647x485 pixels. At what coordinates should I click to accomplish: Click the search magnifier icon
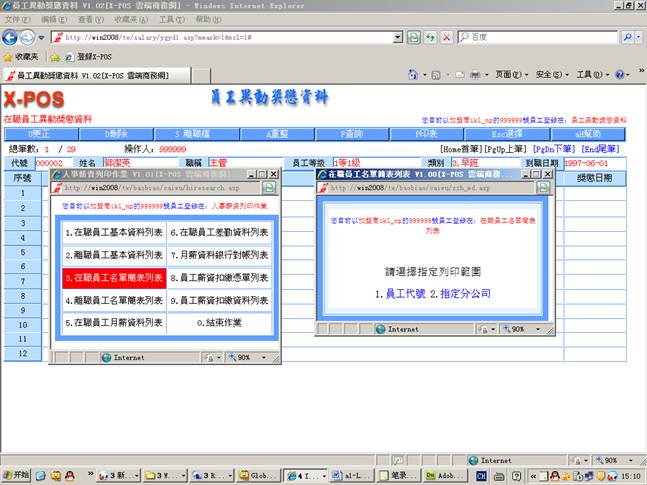click(x=627, y=37)
